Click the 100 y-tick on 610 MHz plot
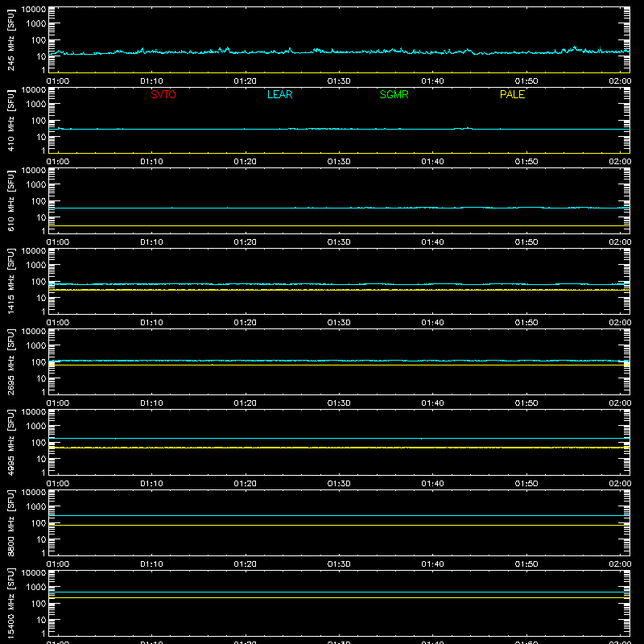 tap(39, 200)
